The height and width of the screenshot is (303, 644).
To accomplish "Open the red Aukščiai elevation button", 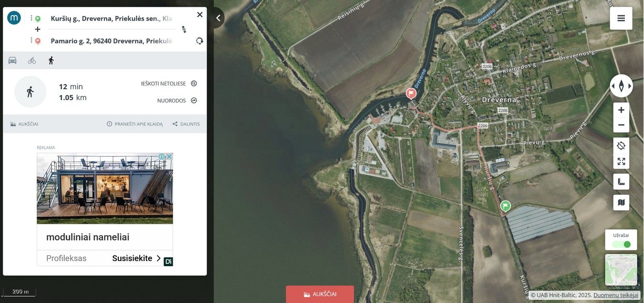I will [x=320, y=294].
